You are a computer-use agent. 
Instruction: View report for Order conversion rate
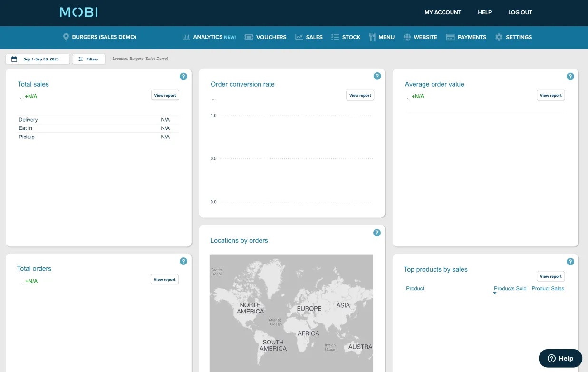360,95
